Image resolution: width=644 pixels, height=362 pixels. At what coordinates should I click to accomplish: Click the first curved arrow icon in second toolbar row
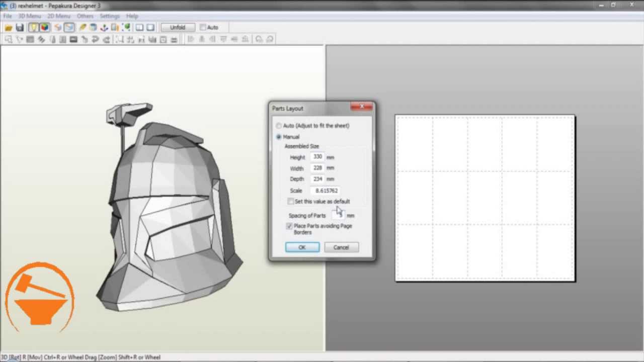pos(95,39)
